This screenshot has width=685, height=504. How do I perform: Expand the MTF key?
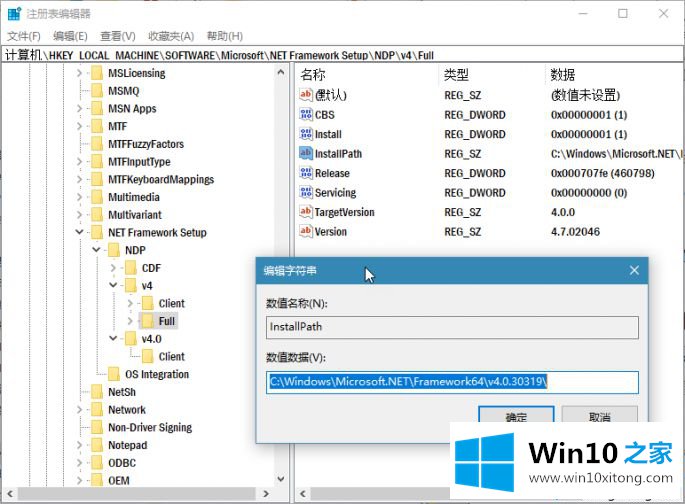79,126
